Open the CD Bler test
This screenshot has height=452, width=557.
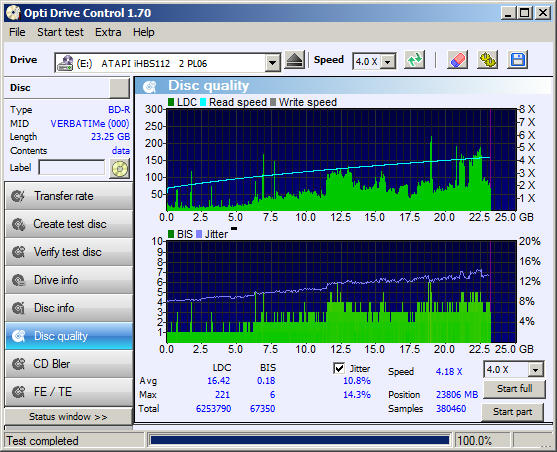pyautogui.click(x=69, y=364)
